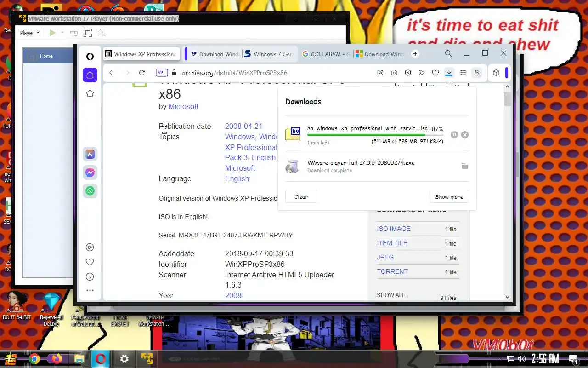Open Bejeweled Deluxe desktop shortcut

51,310
